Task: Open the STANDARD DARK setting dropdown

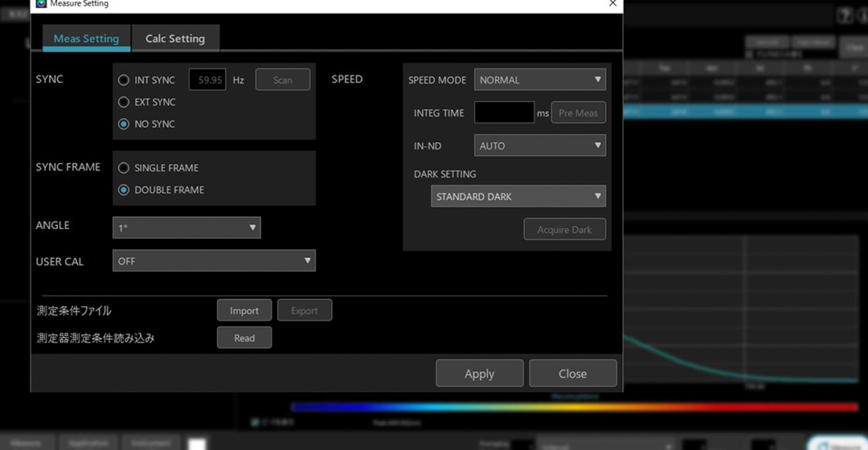Action: click(x=518, y=196)
